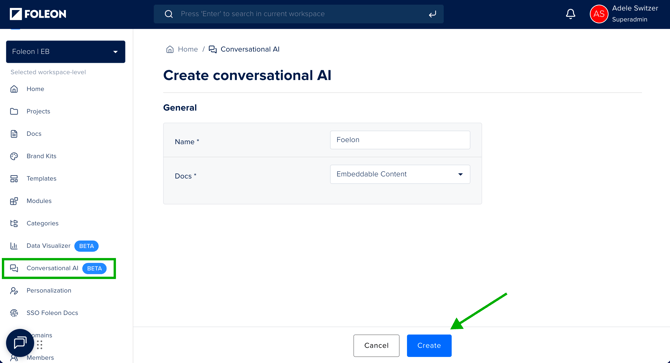Select Conversational AI in the sidebar
The image size is (670, 363).
[x=52, y=268]
